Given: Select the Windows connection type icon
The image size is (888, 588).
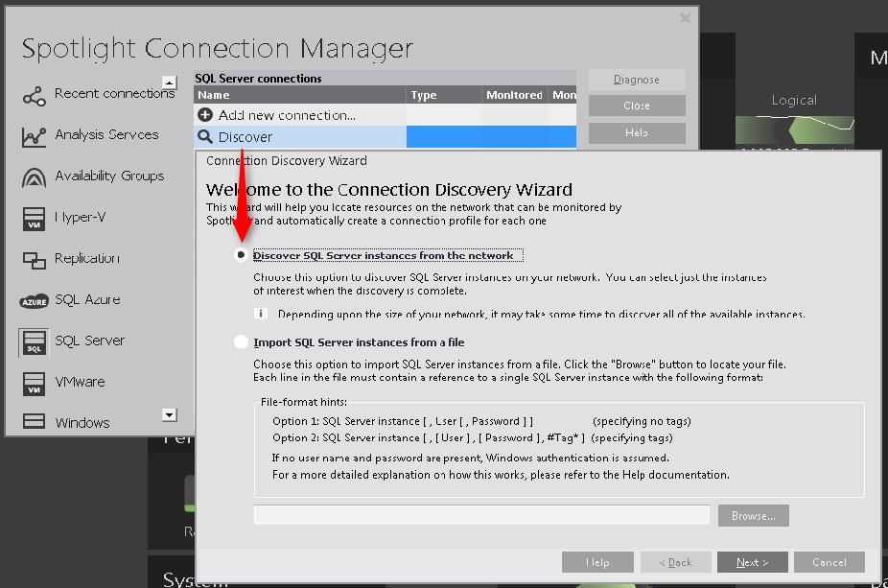Looking at the screenshot, I should coord(34,422).
